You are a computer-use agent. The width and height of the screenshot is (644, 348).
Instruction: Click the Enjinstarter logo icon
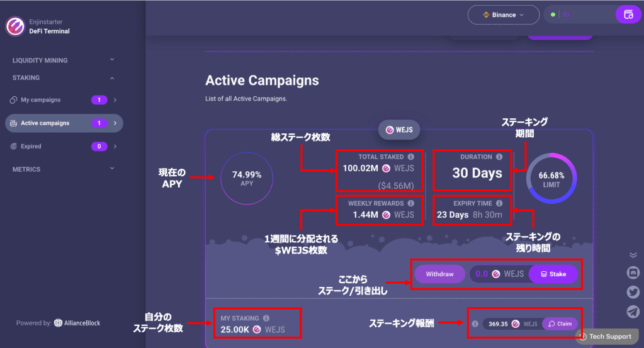click(14, 26)
